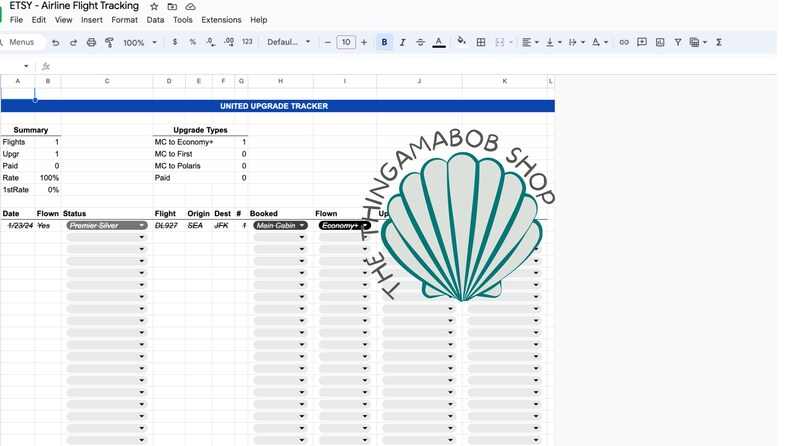Insert link icon

point(624,43)
